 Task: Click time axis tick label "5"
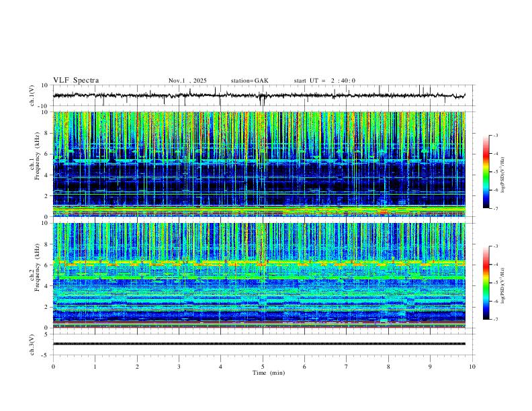pyautogui.click(x=263, y=367)
